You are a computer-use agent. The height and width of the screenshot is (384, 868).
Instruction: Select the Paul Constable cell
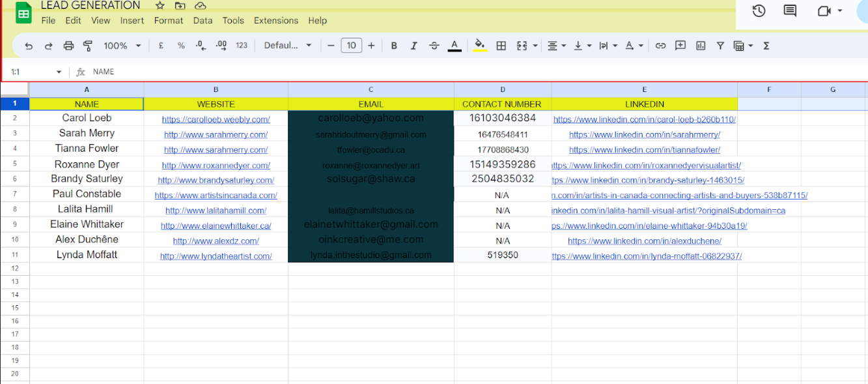click(87, 194)
